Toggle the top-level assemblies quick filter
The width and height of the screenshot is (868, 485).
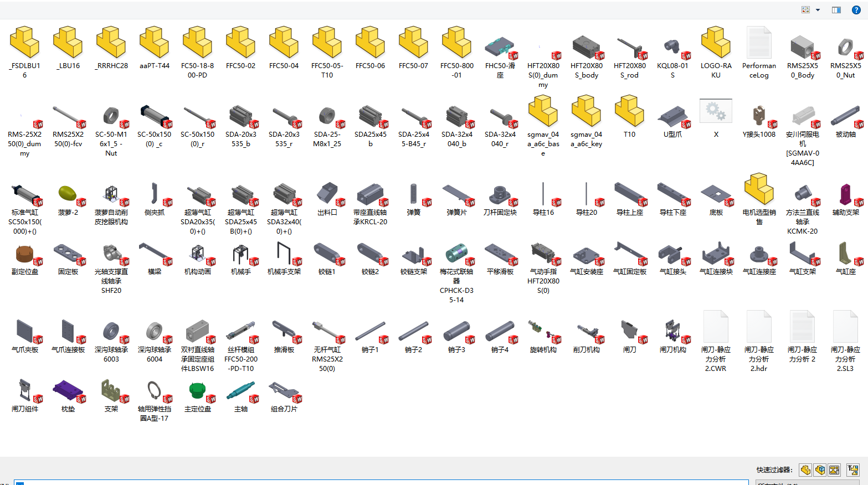coord(853,470)
